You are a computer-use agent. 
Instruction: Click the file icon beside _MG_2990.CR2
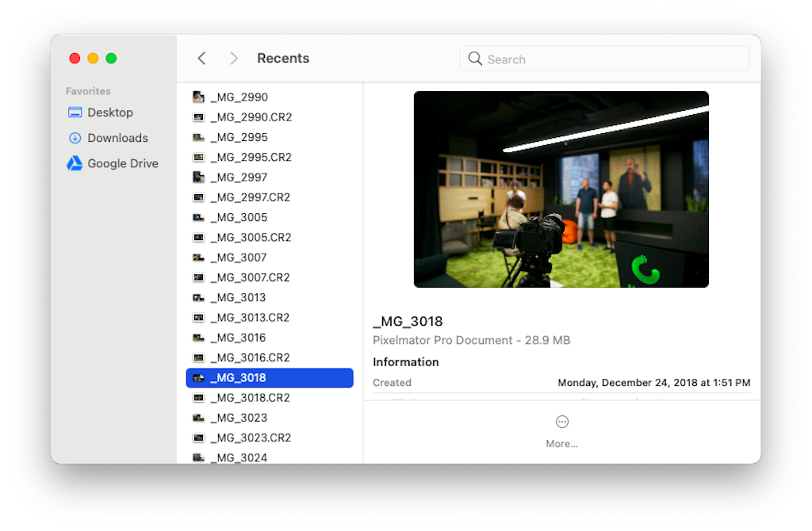click(198, 117)
